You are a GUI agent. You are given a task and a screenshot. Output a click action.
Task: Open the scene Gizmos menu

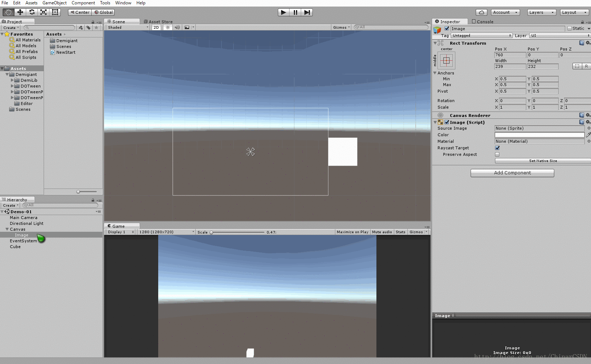point(342,27)
